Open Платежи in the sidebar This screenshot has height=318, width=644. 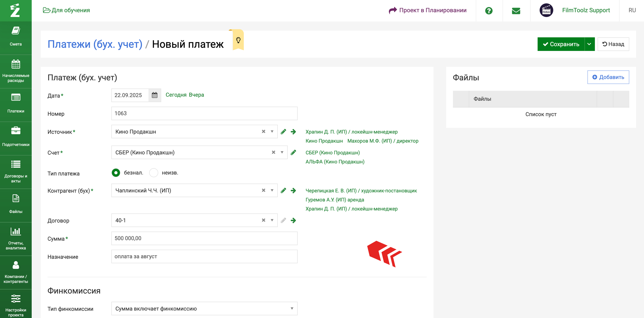click(x=16, y=104)
